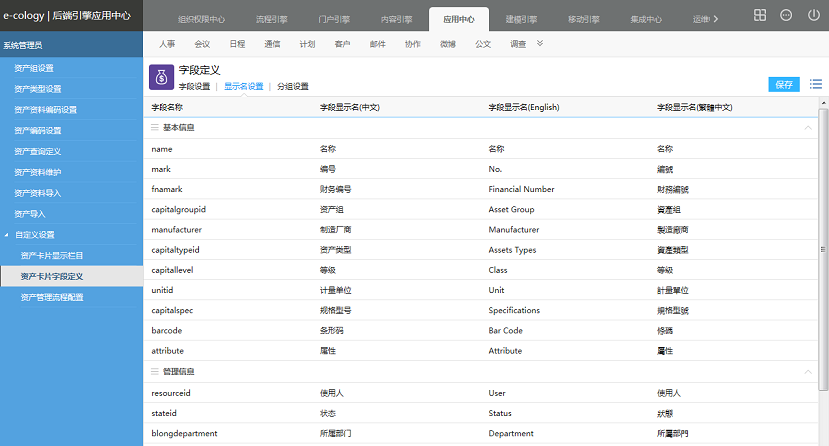The width and height of the screenshot is (829, 446).
Task: Open the list menu icon beside 保存
Action: click(x=816, y=84)
